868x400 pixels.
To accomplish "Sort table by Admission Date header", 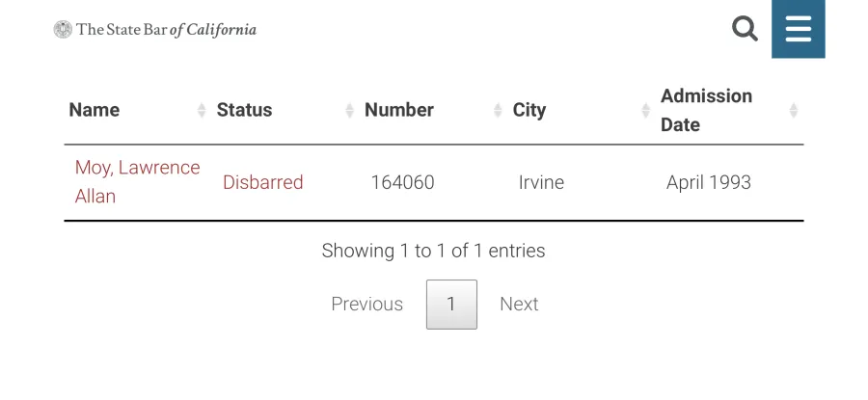I will 706,110.
